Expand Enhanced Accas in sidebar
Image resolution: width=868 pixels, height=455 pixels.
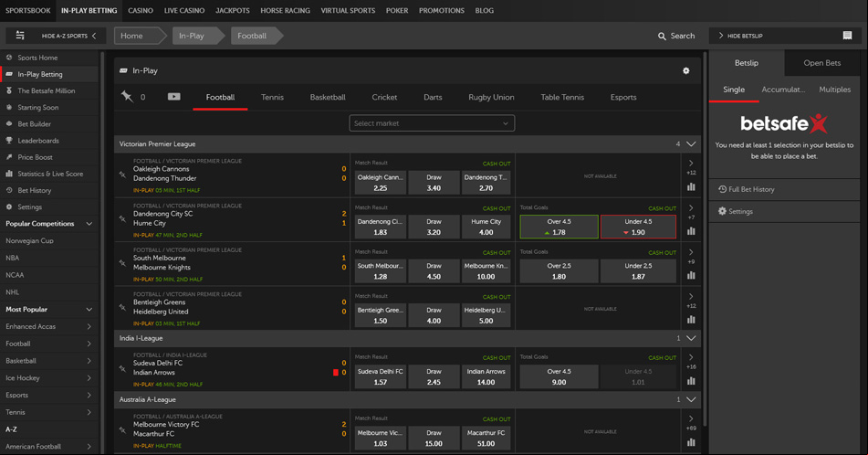tap(89, 327)
